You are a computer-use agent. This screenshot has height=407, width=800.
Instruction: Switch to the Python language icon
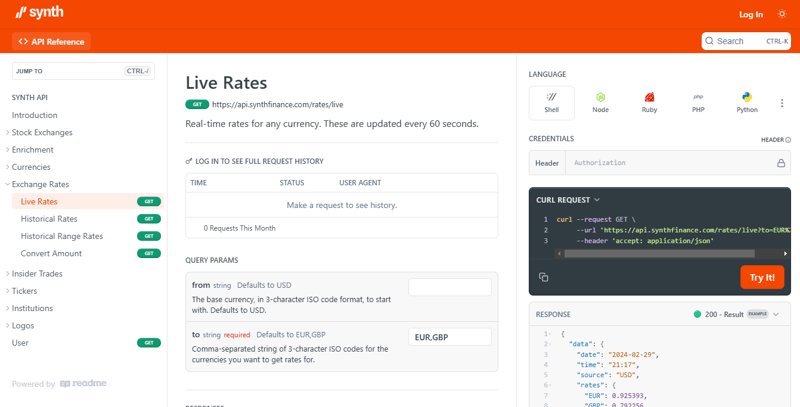[x=747, y=102]
